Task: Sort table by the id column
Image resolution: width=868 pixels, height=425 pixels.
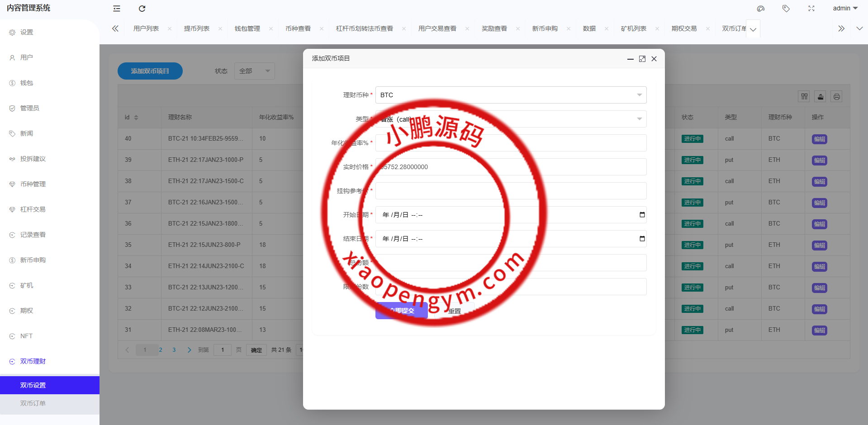Action: [136, 118]
